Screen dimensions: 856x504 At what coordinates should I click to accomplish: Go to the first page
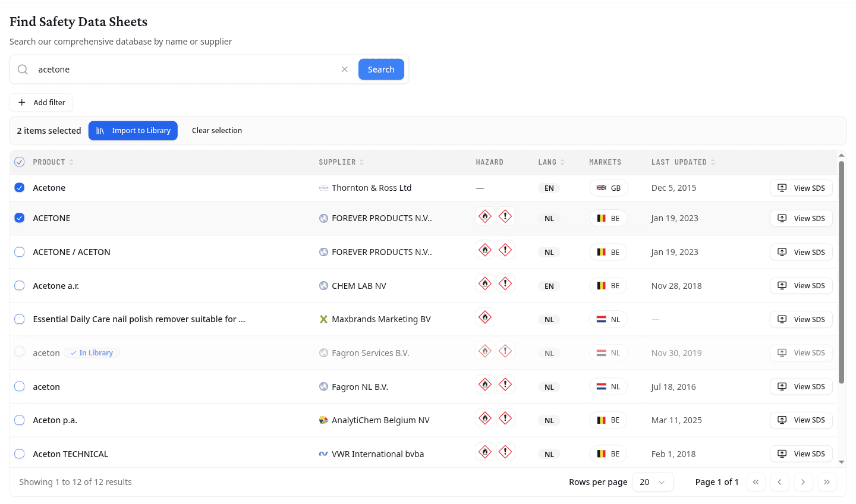coord(756,482)
